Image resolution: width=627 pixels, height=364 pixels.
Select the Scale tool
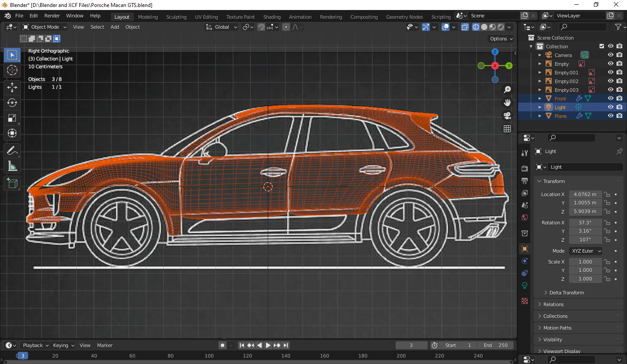pyautogui.click(x=12, y=118)
